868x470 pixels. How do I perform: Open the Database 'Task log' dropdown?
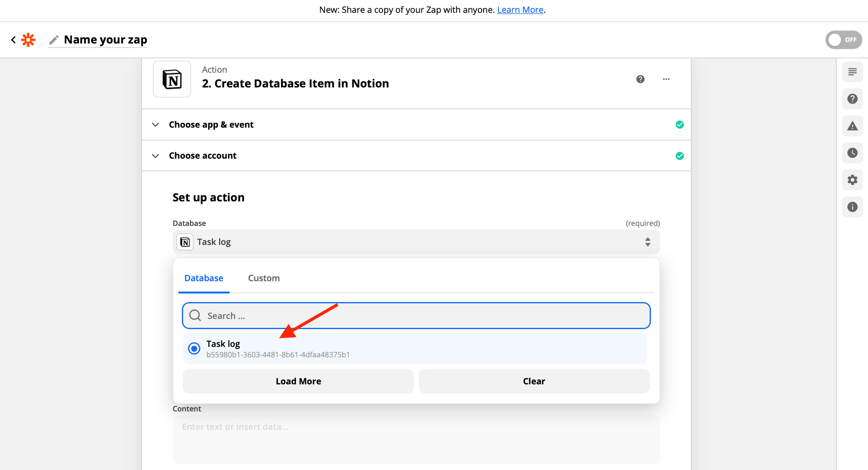tap(416, 242)
